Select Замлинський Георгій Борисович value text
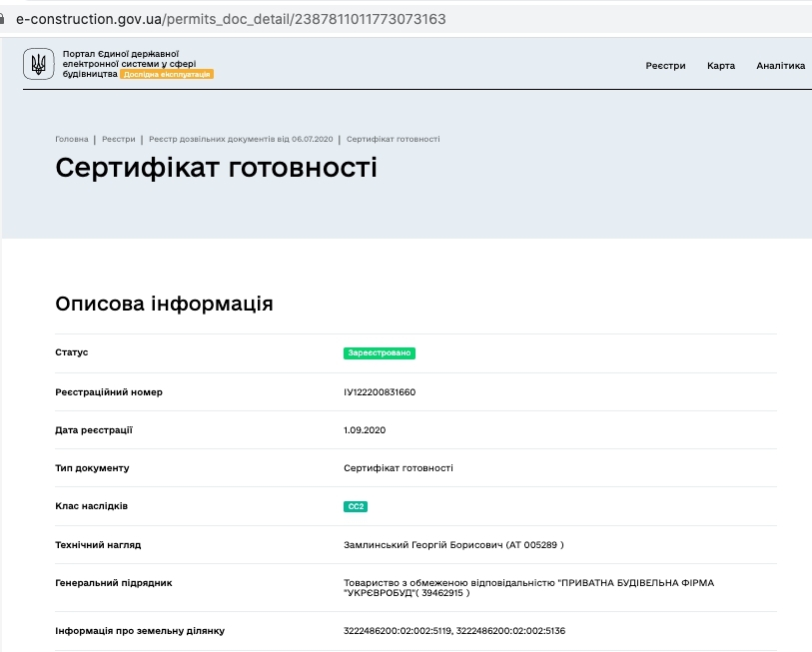 coord(453,545)
